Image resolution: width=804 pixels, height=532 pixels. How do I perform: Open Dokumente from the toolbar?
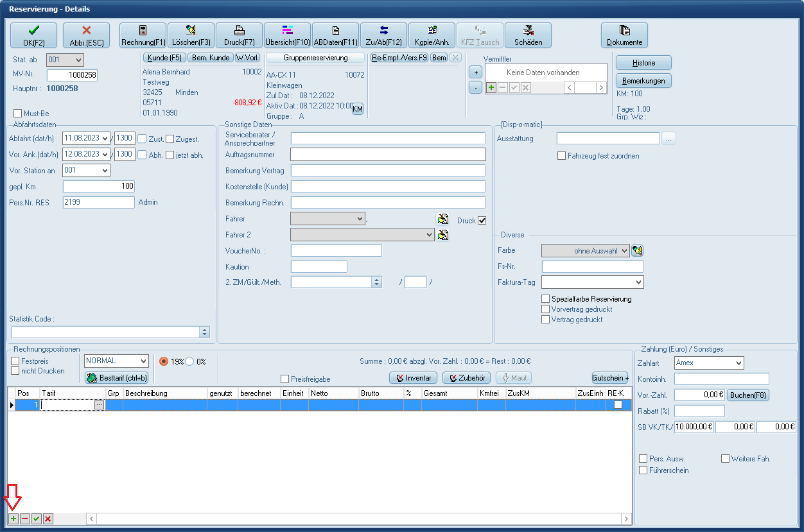624,35
